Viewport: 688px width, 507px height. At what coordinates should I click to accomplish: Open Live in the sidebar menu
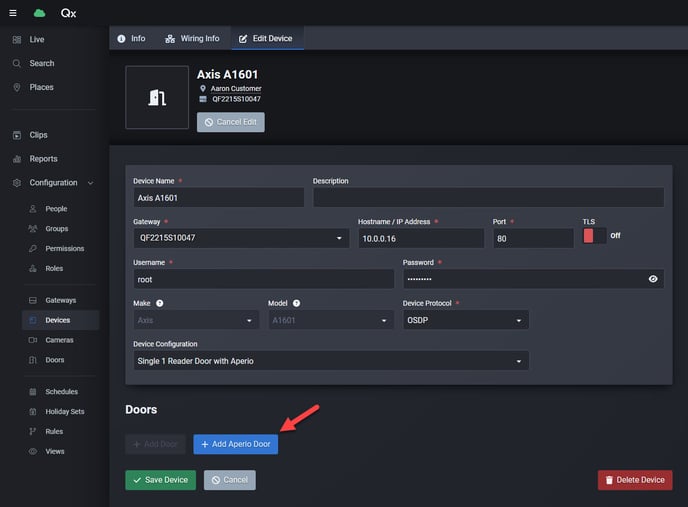37,40
